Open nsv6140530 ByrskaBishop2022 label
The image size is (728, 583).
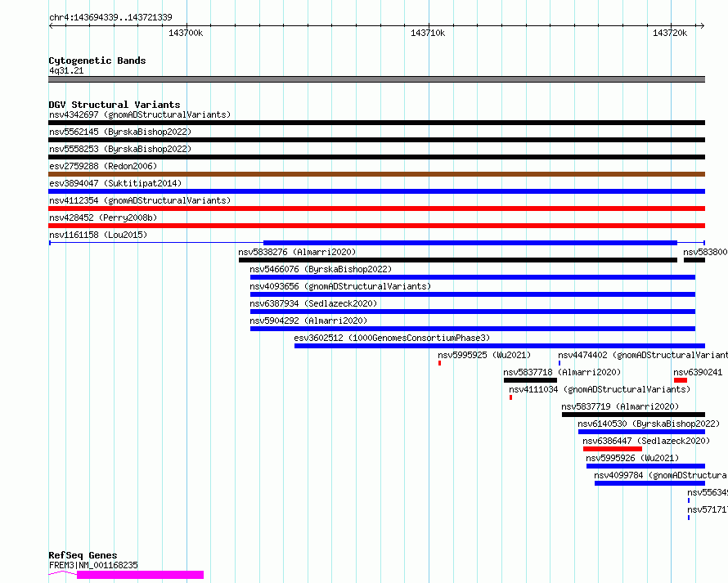pyautogui.click(x=649, y=424)
